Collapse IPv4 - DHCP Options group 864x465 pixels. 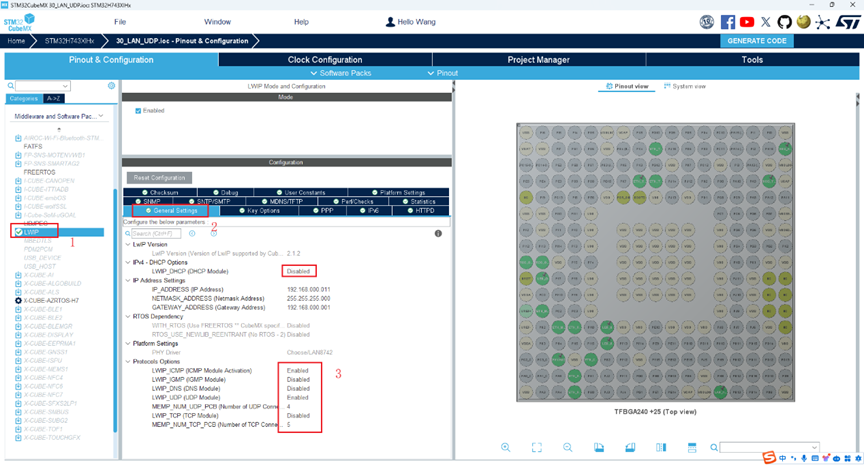coord(128,262)
